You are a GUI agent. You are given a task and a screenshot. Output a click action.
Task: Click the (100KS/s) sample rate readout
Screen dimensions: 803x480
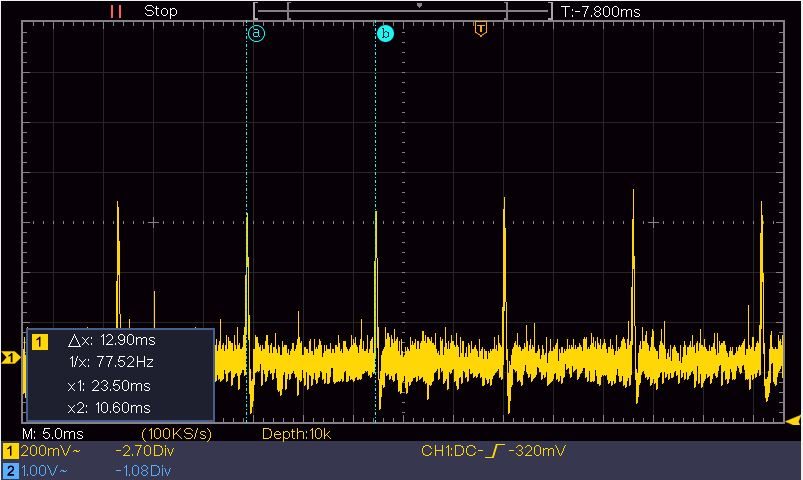tap(177, 434)
